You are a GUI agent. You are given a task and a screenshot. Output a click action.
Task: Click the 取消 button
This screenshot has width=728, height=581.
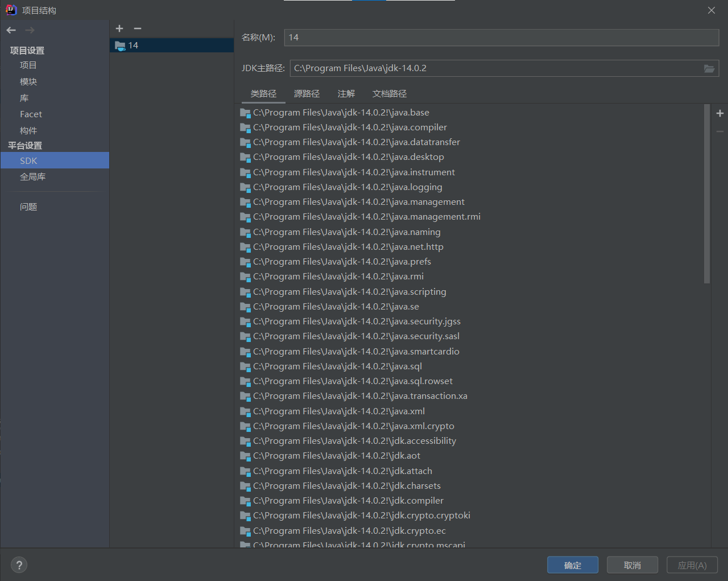[x=632, y=565]
